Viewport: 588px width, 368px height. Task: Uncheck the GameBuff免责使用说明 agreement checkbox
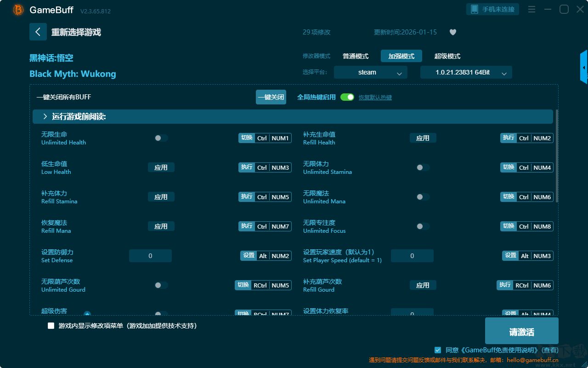438,350
